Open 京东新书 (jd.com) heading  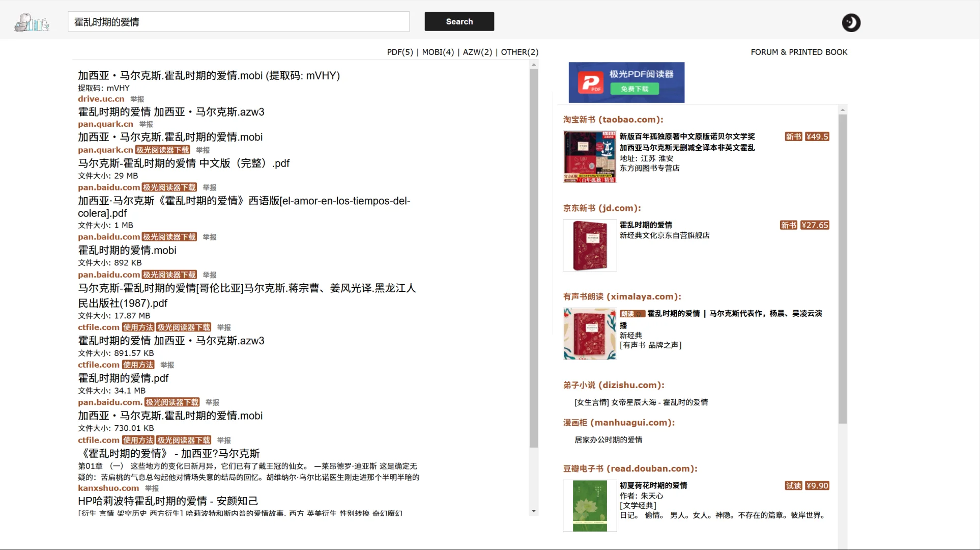602,208
